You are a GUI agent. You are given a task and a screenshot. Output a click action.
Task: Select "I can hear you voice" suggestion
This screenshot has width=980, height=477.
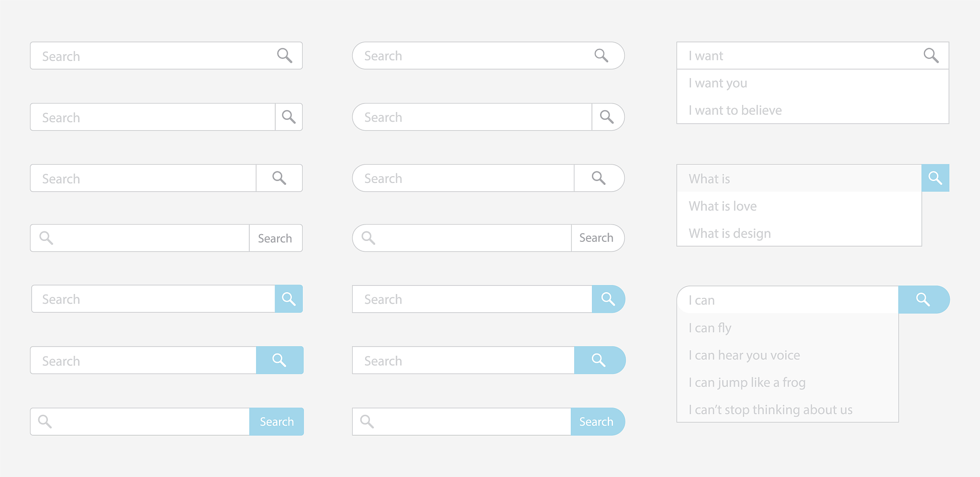[x=744, y=355]
